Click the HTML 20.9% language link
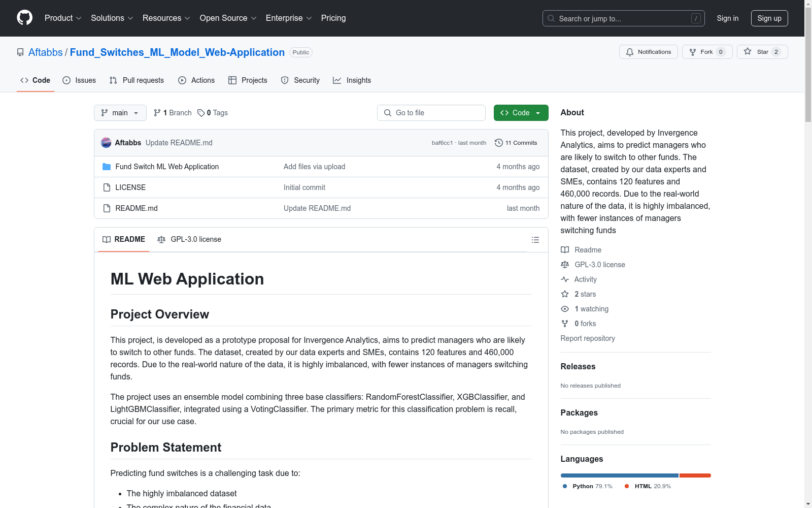Viewport: 812px width, 508px height. 648,486
